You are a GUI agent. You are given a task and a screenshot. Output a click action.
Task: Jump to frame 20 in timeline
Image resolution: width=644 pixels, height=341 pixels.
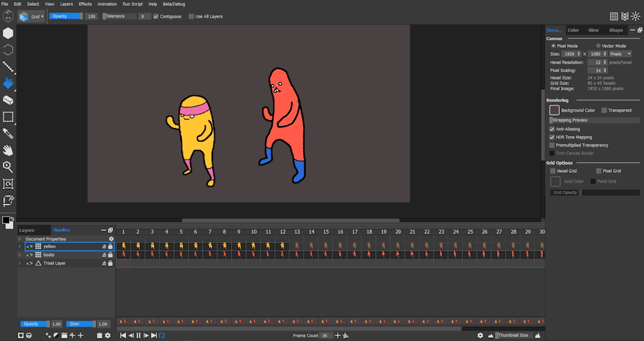click(398, 232)
